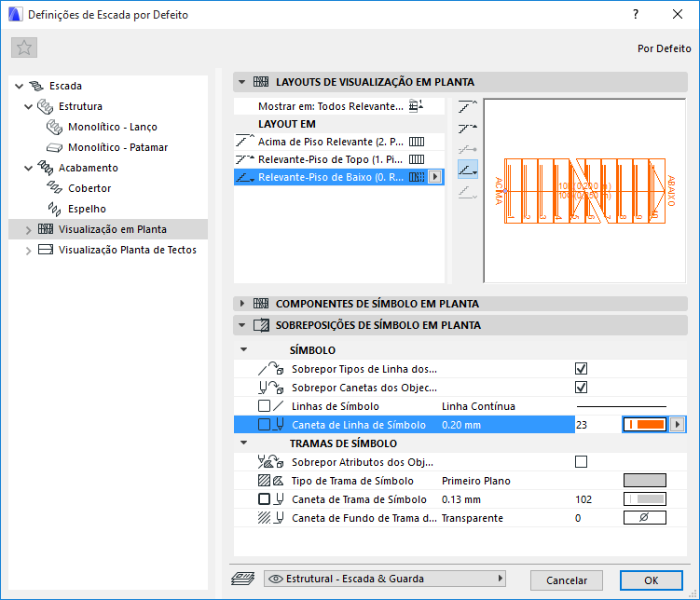Viewport: 700px width, 600px height.
Task: Select the bottom story preview button
Action: 467,170
